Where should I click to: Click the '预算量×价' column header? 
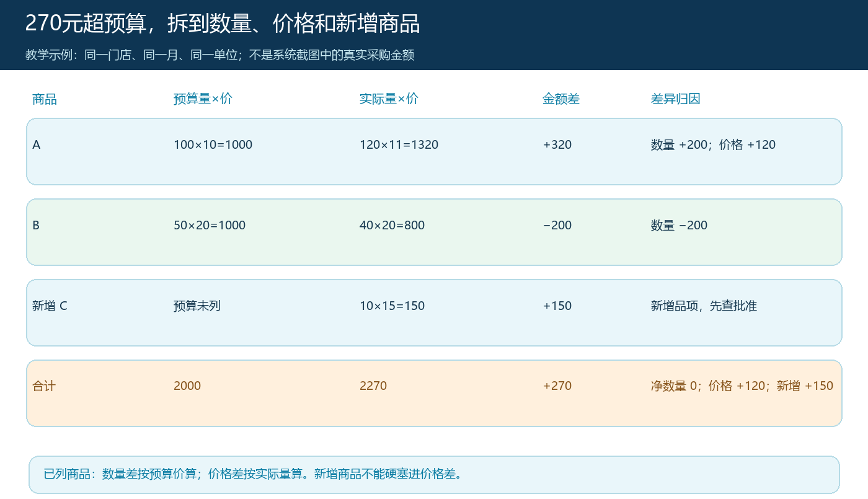[x=203, y=99]
